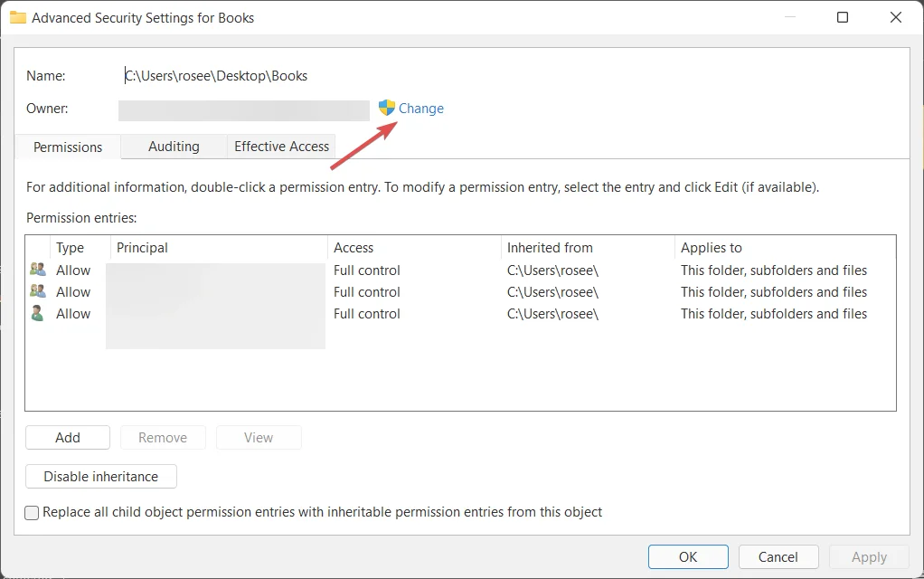Select the third entry's single user icon

click(x=38, y=313)
